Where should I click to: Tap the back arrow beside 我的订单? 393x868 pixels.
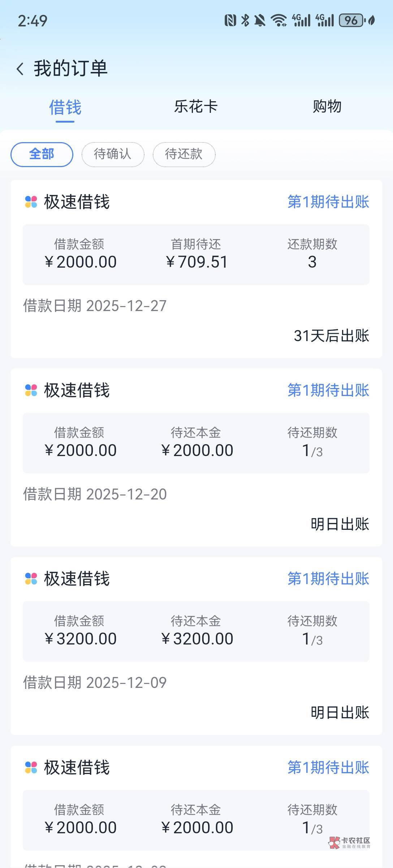coord(20,69)
